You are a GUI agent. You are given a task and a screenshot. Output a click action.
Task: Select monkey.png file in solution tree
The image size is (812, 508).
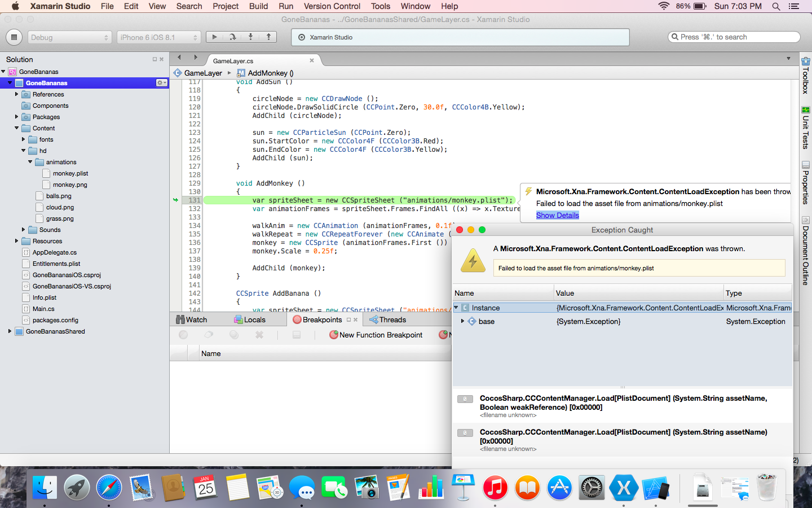point(70,185)
